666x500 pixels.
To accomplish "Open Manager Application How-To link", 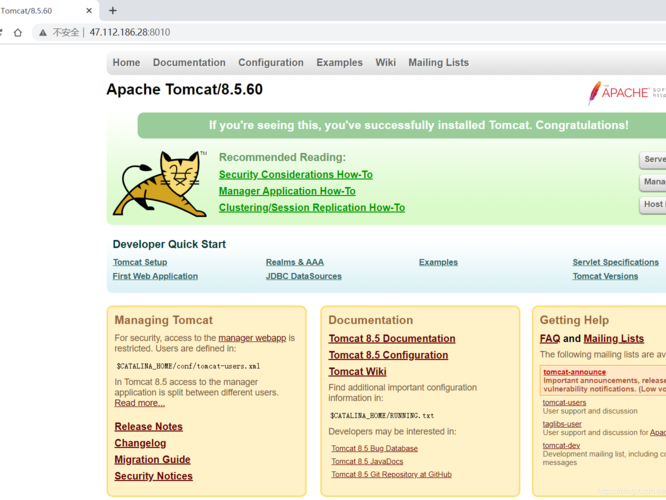I will 287,191.
